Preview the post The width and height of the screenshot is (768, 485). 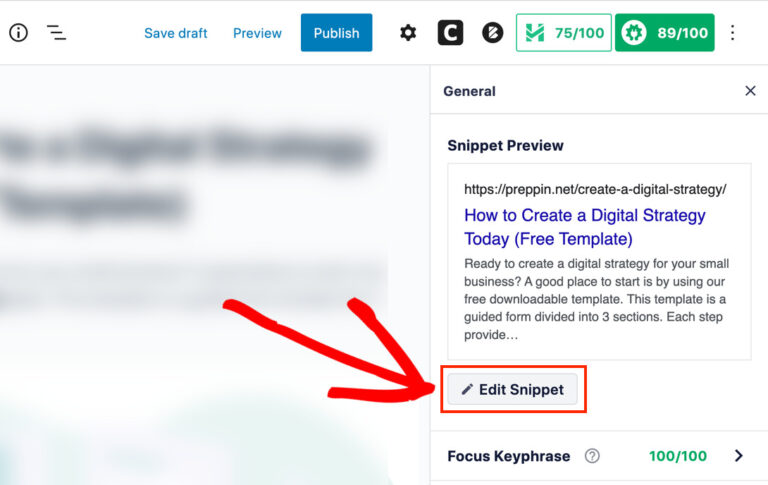pyautogui.click(x=257, y=33)
